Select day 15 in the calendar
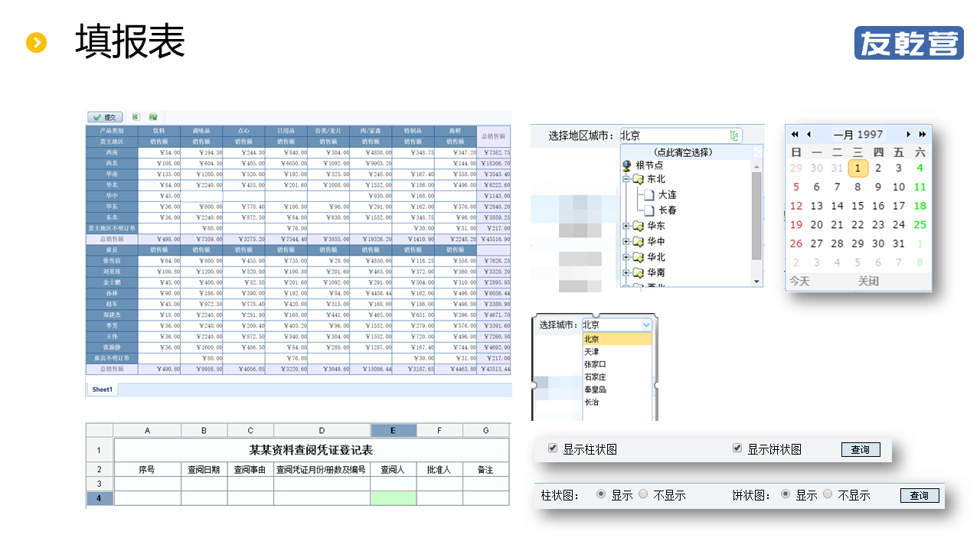The image size is (980, 551). (858, 206)
